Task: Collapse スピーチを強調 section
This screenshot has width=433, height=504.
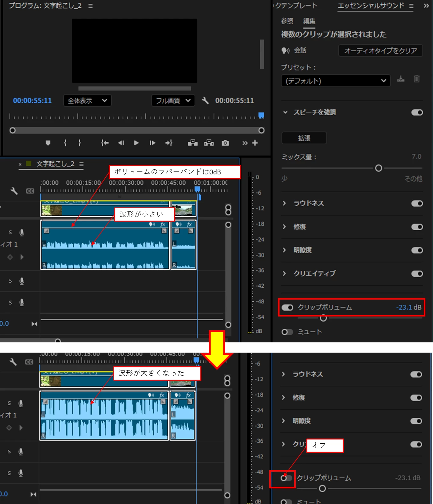Action: 285,112
